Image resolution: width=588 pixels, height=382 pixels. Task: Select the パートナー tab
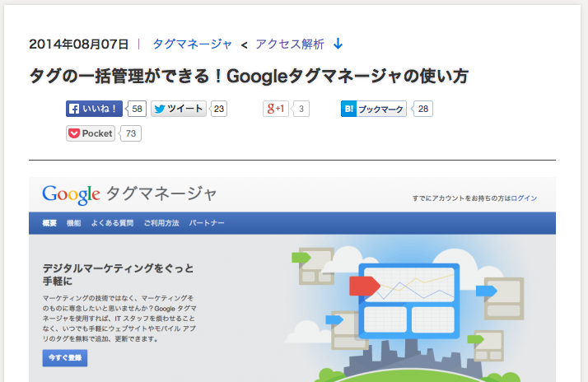point(207,223)
